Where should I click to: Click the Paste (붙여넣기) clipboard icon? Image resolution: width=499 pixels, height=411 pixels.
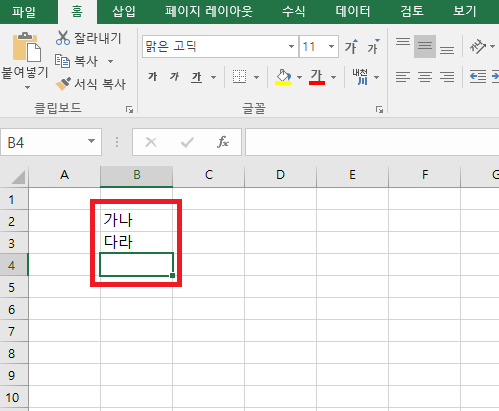27,47
